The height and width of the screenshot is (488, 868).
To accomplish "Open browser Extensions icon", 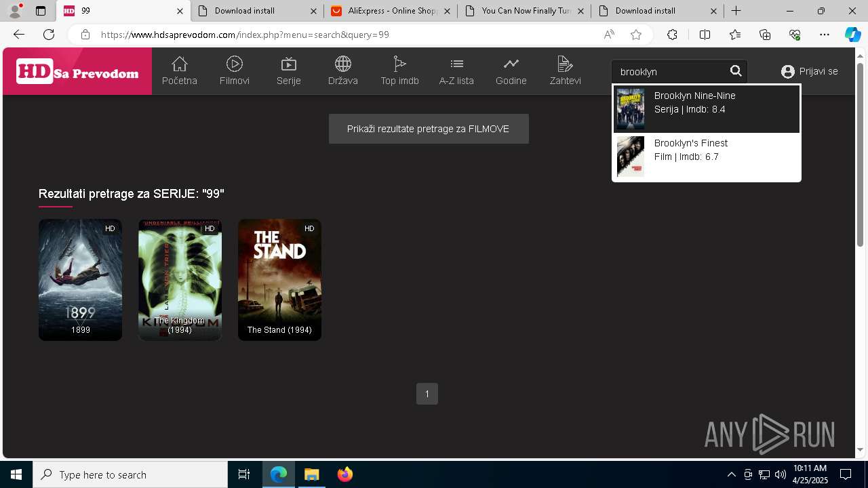I will pyautogui.click(x=672, y=35).
